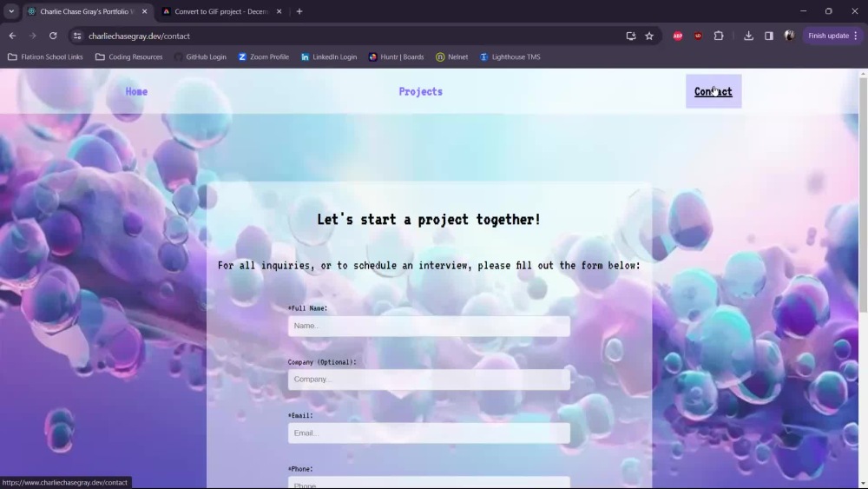Go back to the previous page
Screen dimensions: 868x489
[12, 36]
